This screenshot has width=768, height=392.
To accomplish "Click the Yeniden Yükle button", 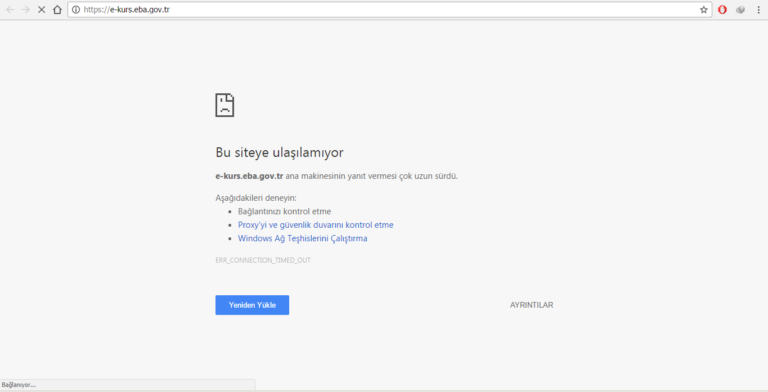I will (x=252, y=305).
